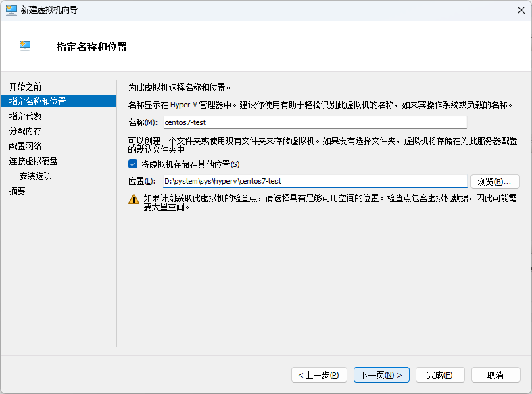Close the new virtual machine wizard
The width and height of the screenshot is (532, 394).
(521, 10)
